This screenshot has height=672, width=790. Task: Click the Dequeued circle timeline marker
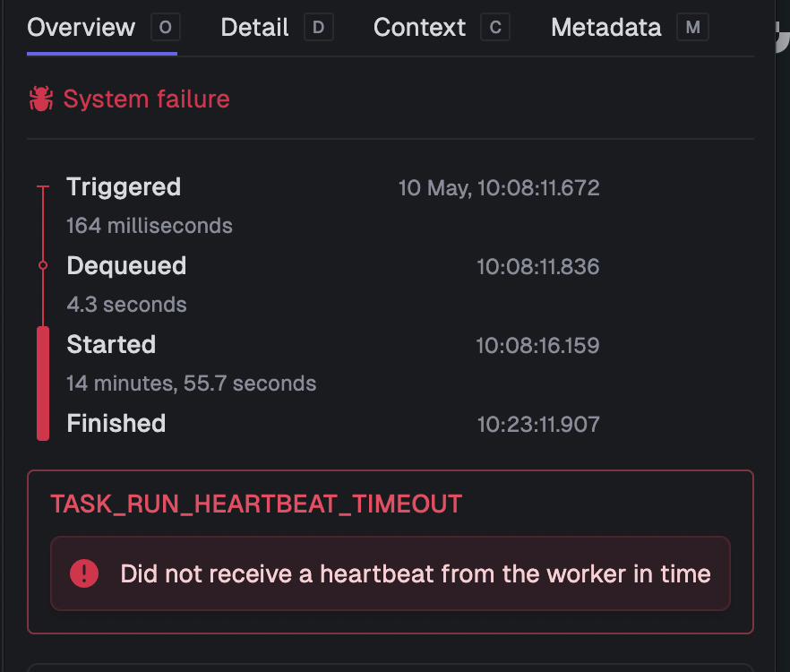43,265
